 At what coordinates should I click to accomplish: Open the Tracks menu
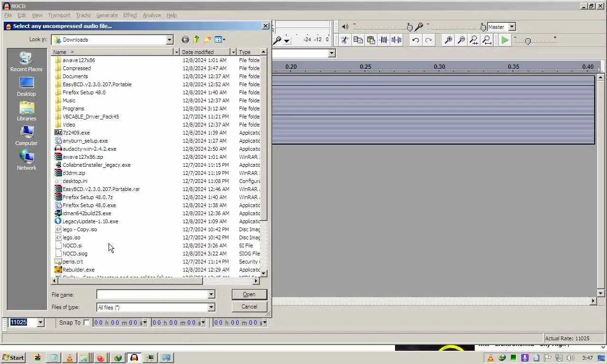83,15
